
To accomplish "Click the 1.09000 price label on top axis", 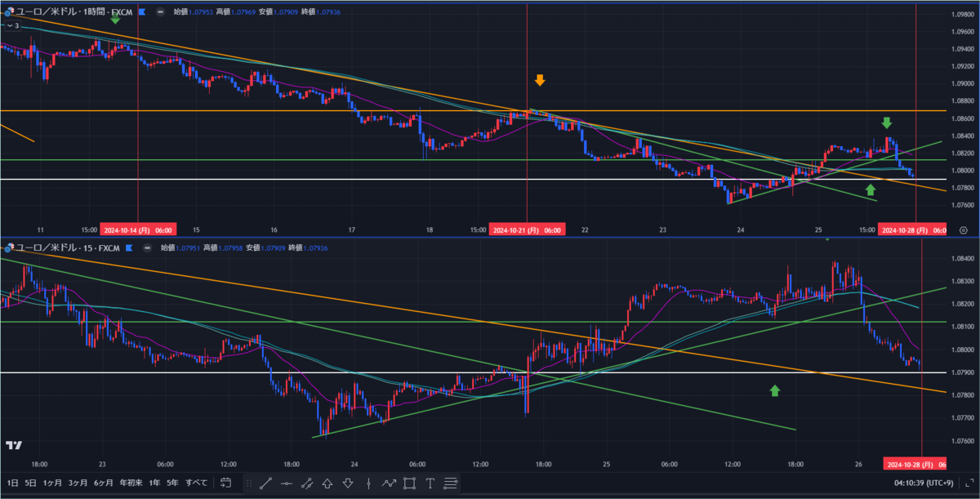I will click(962, 83).
